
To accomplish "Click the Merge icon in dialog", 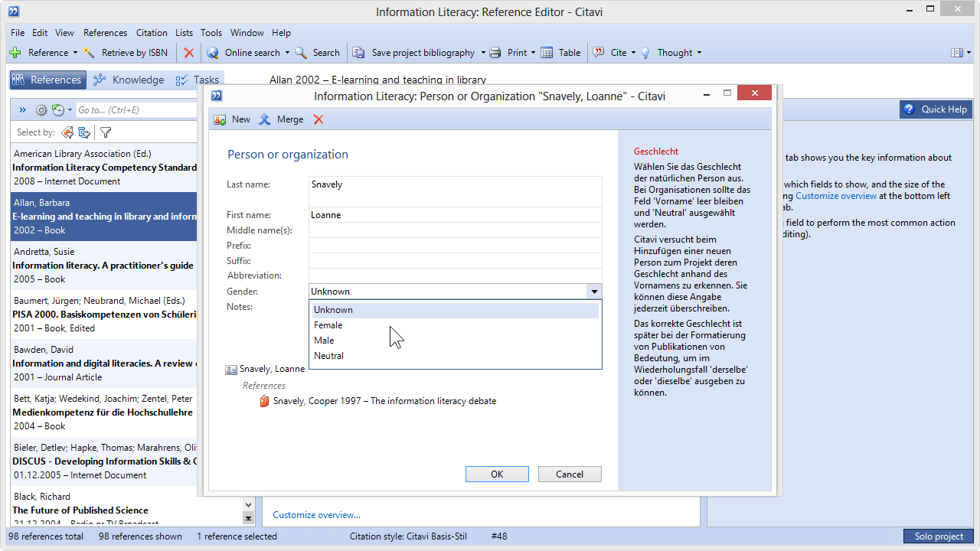I will pos(265,119).
